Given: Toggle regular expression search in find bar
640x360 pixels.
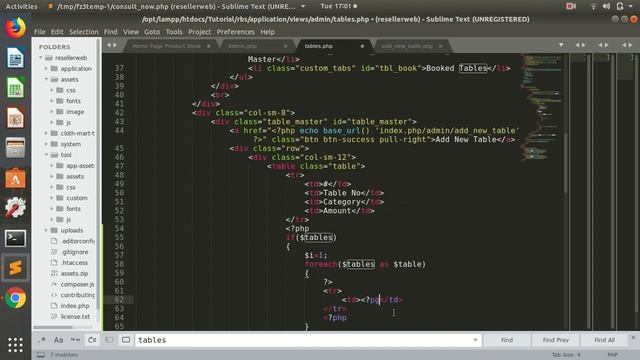Looking at the screenshot, I should [x=42, y=340].
